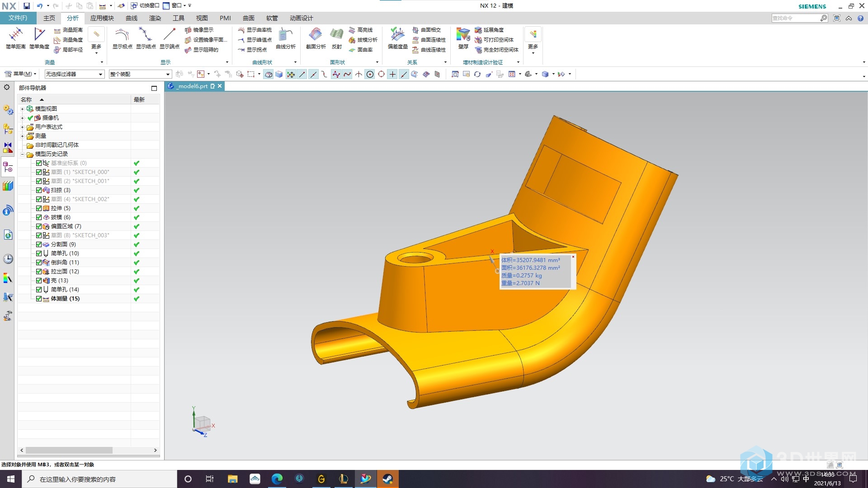Click the 可打印空间体 tool

click(x=494, y=40)
